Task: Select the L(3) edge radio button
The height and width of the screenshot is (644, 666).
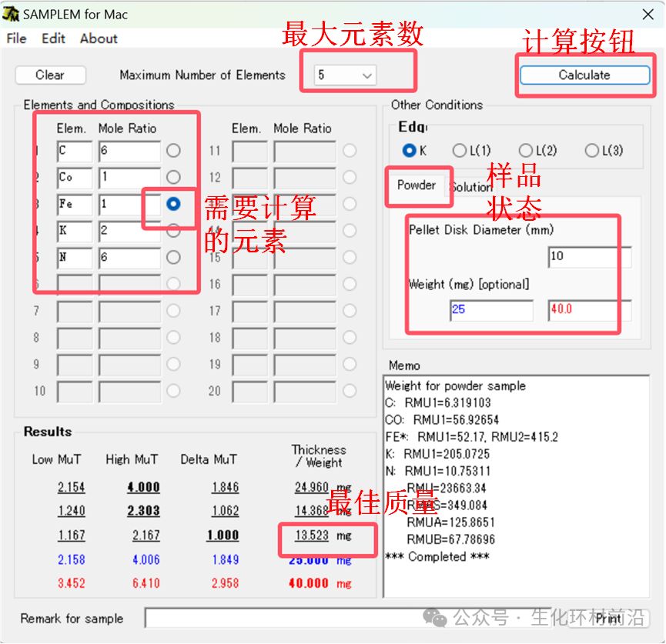Action: tap(592, 150)
